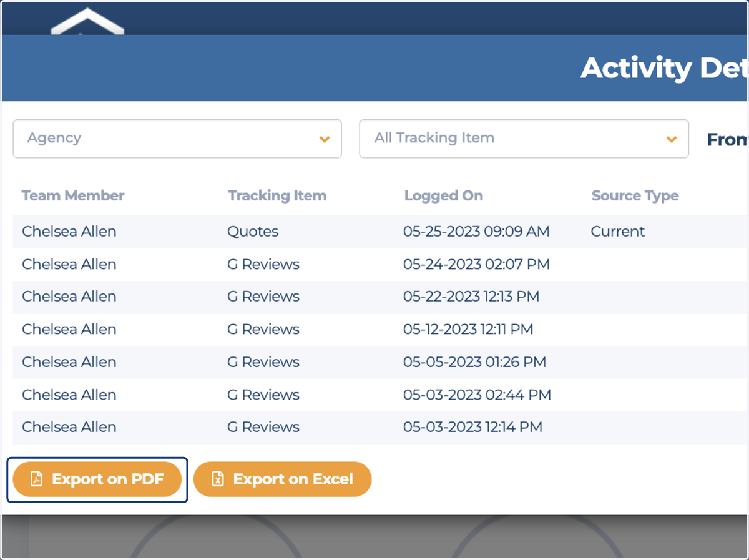Click the Agency dropdown chevron arrow
749x560 pixels.
(x=325, y=139)
